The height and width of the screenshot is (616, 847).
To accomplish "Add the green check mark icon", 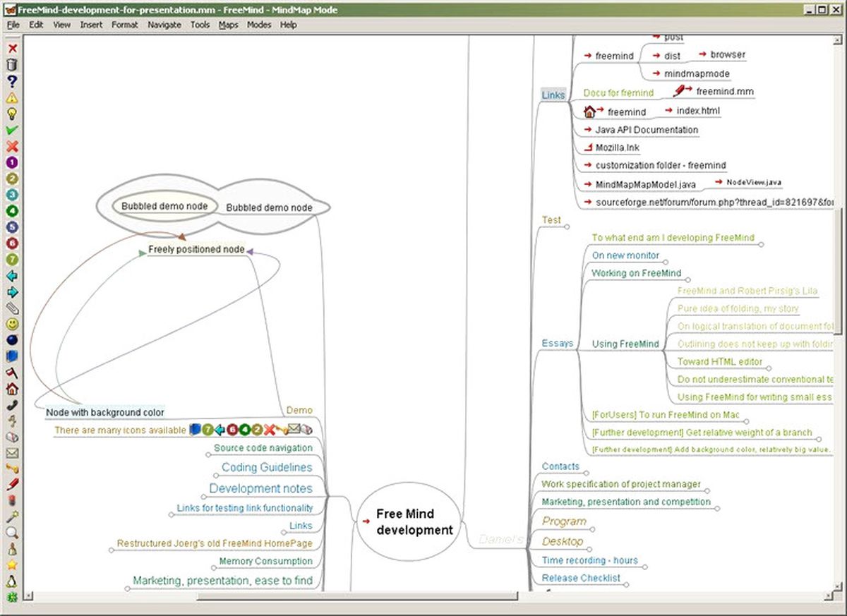I will point(12,130).
